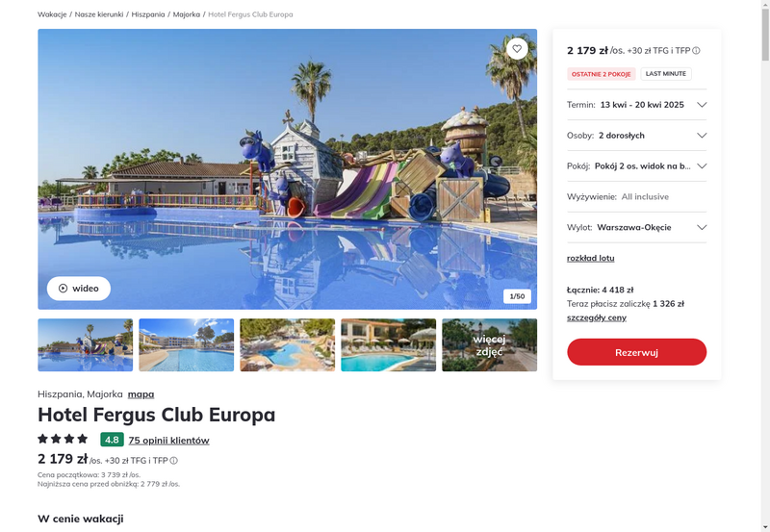Open the Wylot departure airport dropdown
Image resolution: width=770 pixels, height=532 pixels.
(x=636, y=227)
